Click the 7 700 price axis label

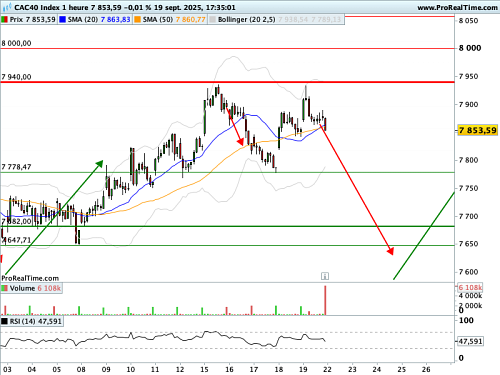[x=468, y=216]
